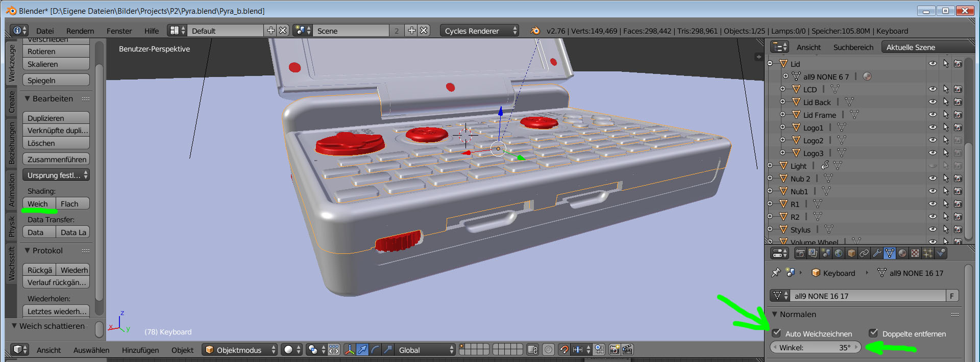Open the Rendern menu
Viewport: 980px width, 362px height.
80,31
